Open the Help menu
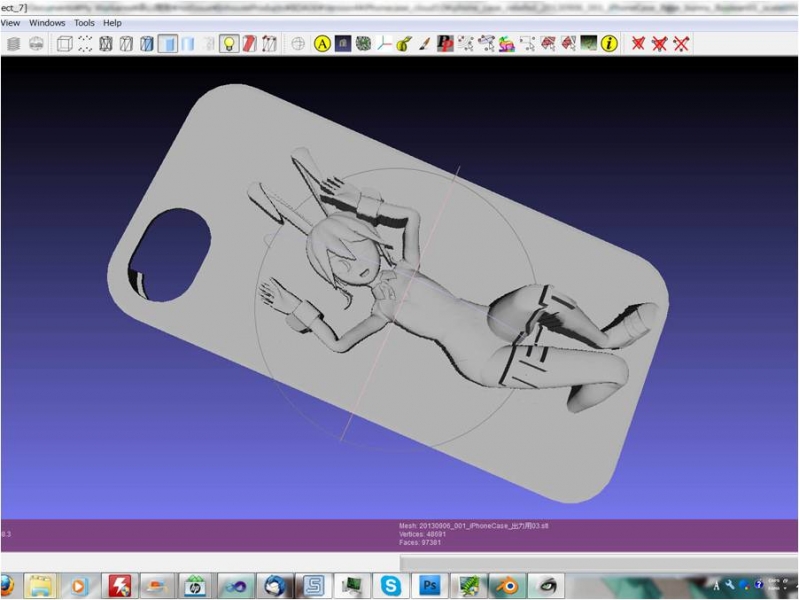Viewport: 799px width, 600px height. 112,23
